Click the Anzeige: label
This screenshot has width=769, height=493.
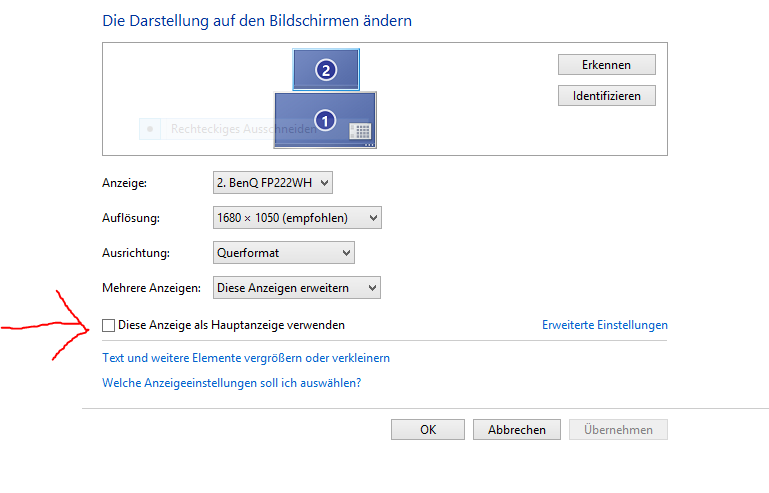[125, 183]
